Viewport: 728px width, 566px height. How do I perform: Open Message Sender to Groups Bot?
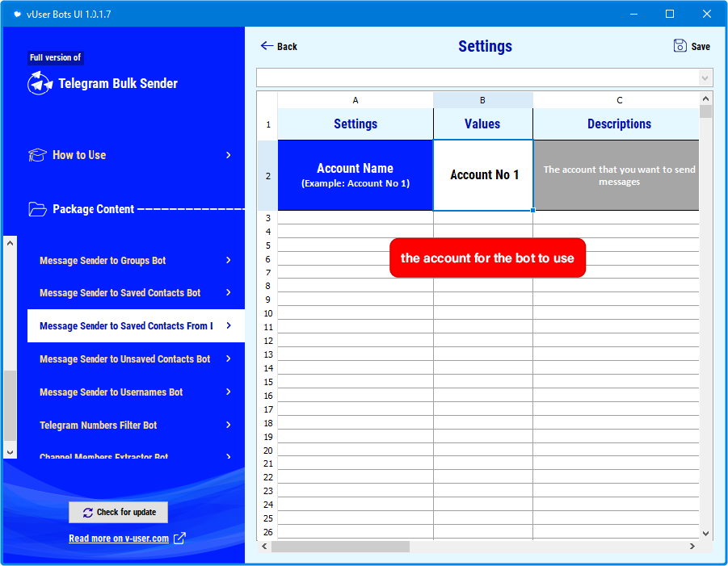103,261
